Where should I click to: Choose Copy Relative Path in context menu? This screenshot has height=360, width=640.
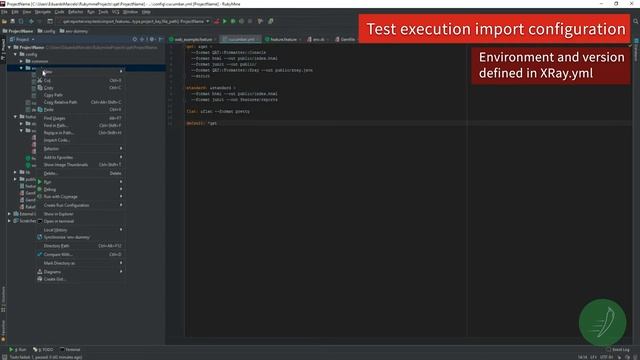tap(80, 102)
